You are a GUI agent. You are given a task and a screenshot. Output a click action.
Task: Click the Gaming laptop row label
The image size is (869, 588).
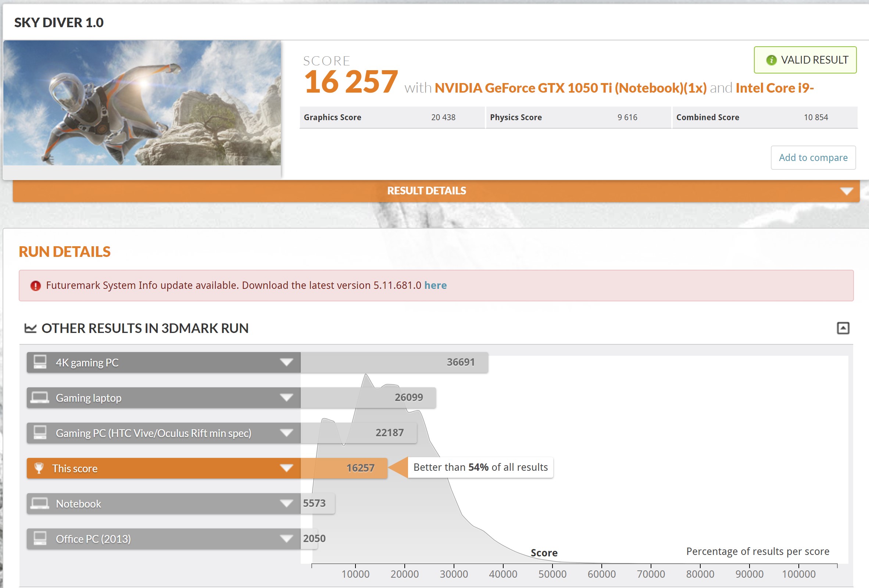pos(89,398)
